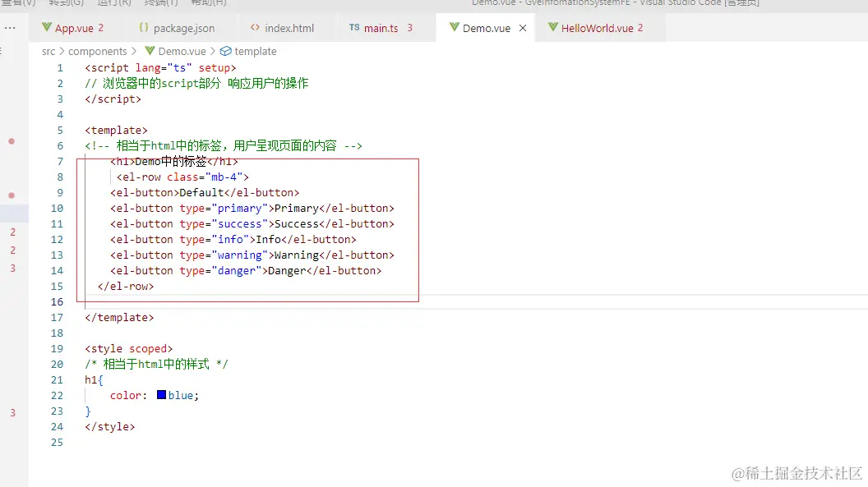Click the type="primary" button line
The width and height of the screenshot is (868, 487).
(x=252, y=209)
